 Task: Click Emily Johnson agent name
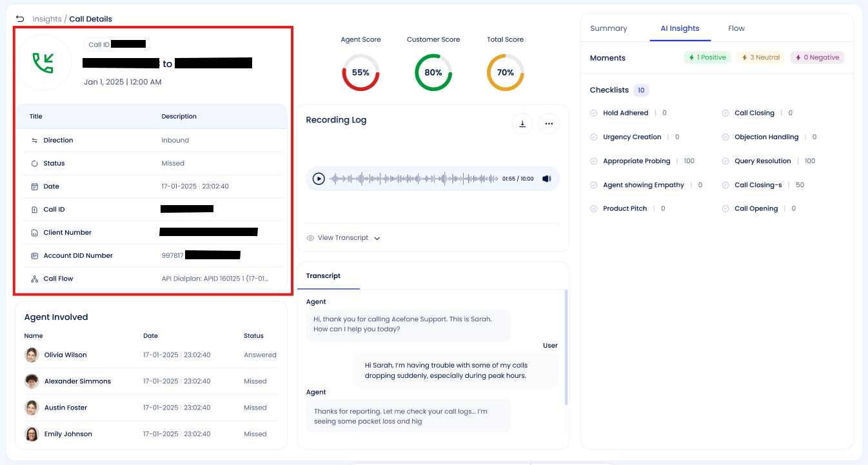pyautogui.click(x=68, y=434)
